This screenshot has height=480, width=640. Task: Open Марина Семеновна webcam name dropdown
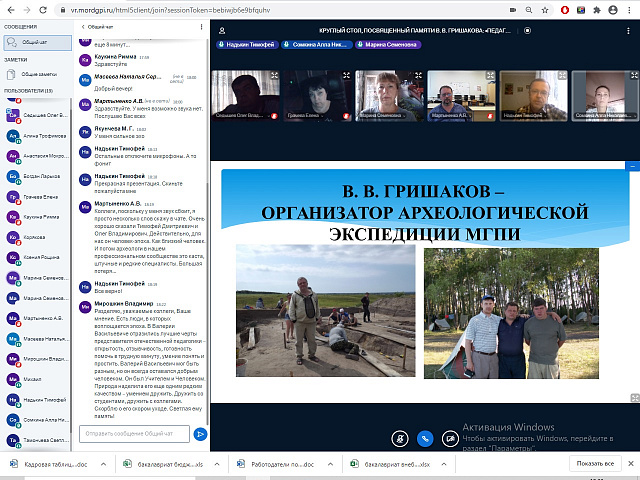click(x=382, y=116)
